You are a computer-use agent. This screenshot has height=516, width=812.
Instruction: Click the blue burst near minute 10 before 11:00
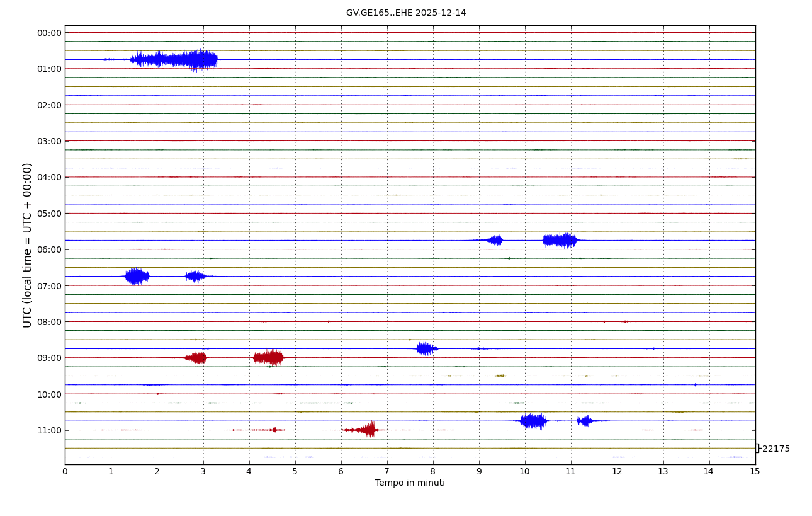(533, 421)
